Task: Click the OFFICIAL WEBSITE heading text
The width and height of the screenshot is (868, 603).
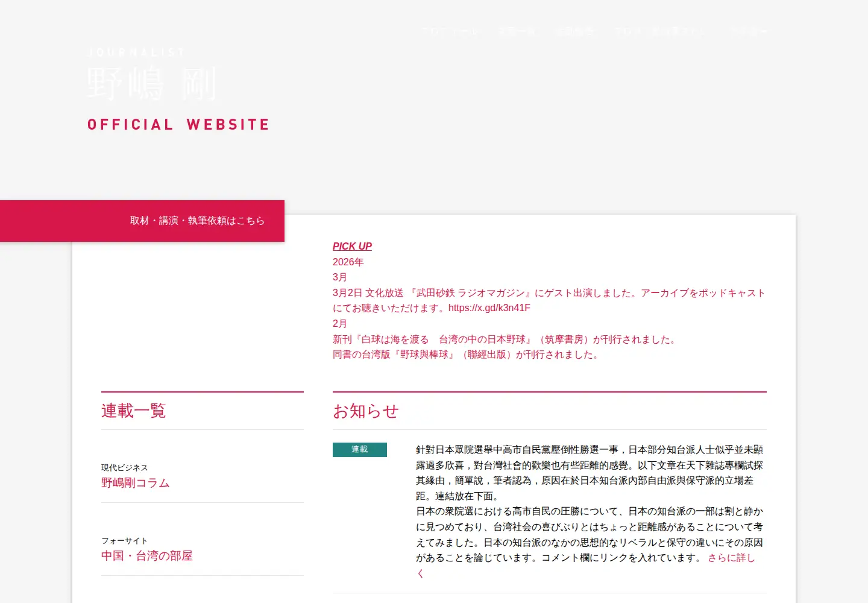Action: tap(178, 125)
